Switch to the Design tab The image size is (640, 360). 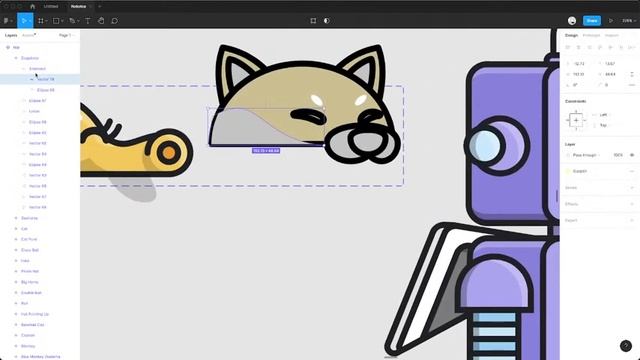(x=571, y=36)
